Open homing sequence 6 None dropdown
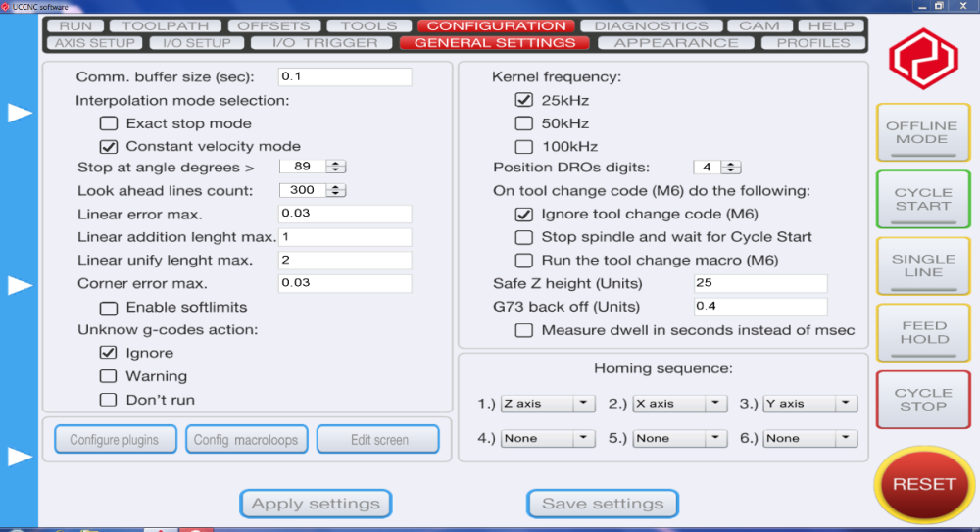This screenshot has height=532, width=980. pos(810,438)
